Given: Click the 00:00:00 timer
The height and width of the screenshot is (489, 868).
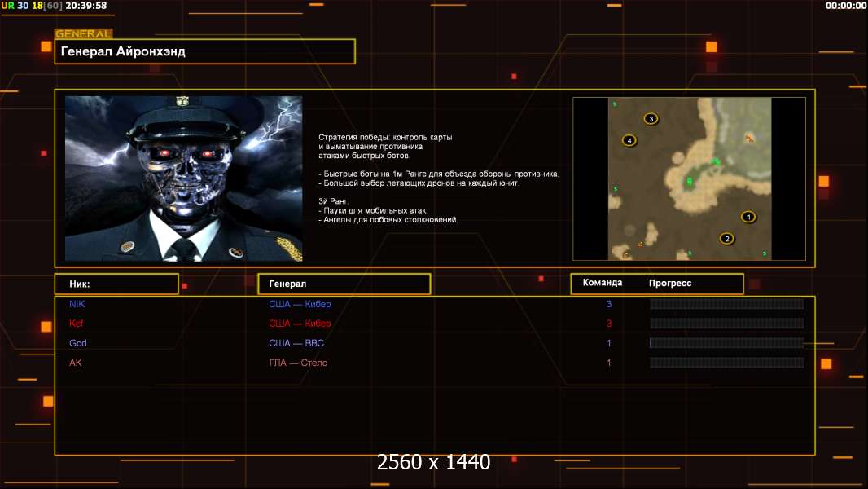Looking at the screenshot, I should pos(845,6).
